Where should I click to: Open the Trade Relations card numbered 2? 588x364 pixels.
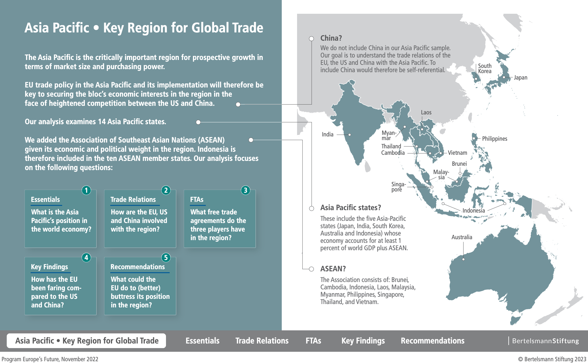click(x=140, y=219)
